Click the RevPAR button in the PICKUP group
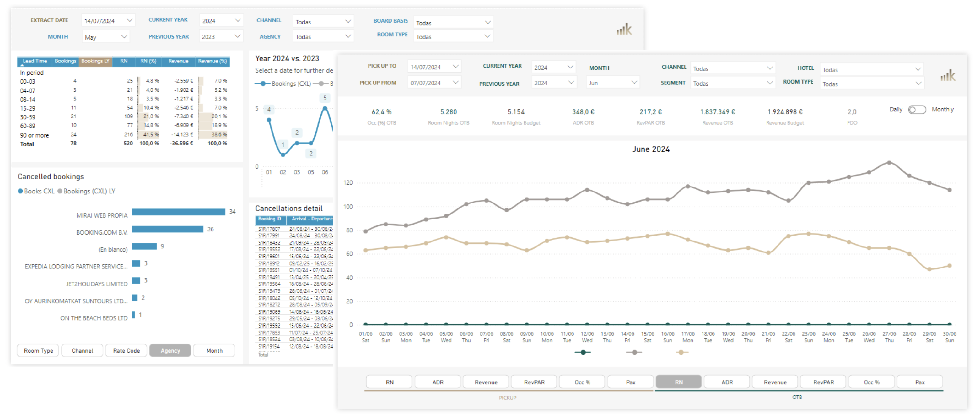Viewport: 980px width, 417px height. pos(534,382)
